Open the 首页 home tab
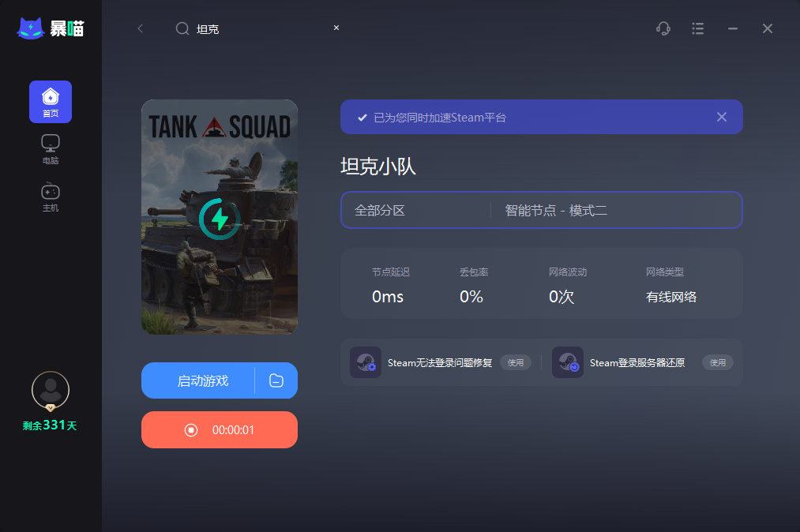The height and width of the screenshot is (532, 800). pyautogui.click(x=51, y=102)
